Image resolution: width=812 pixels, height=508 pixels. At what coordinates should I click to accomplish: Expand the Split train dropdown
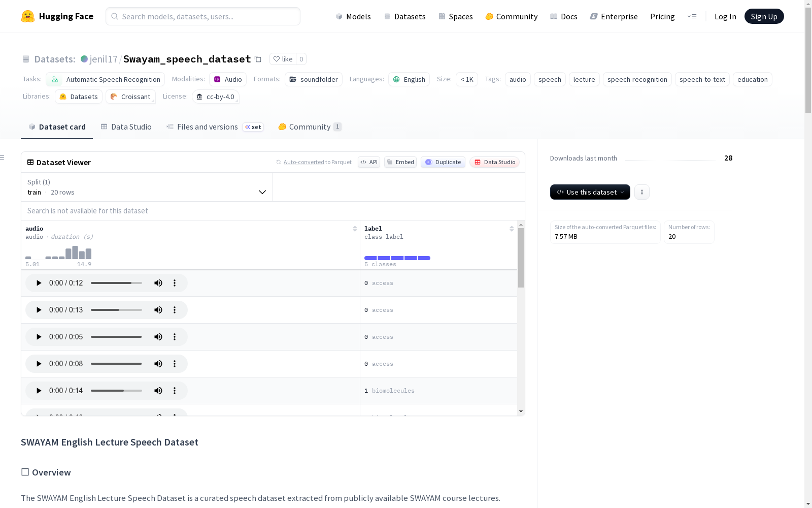pos(147,187)
